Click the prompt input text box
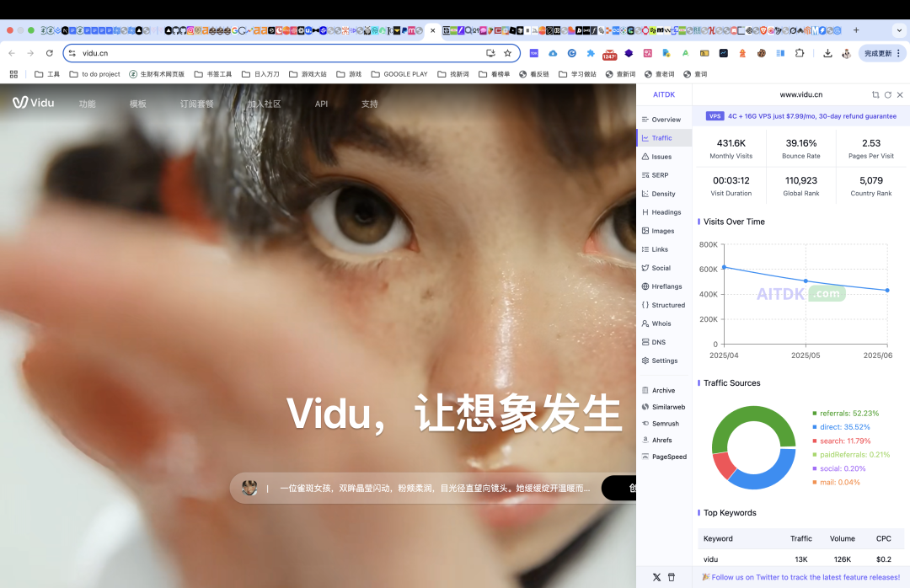910x588 pixels. [x=434, y=488]
